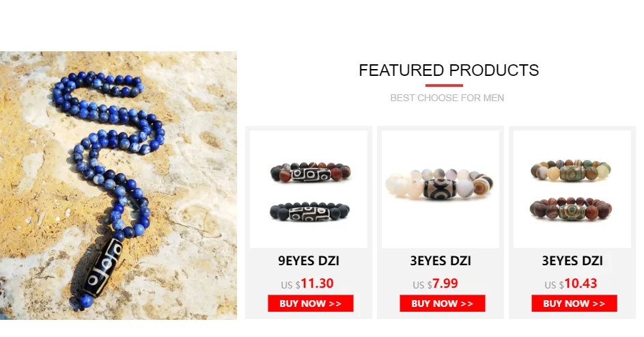The width and height of the screenshot is (644, 337).
Task: Click the FEATURED PRODUCTS heading
Action: pyautogui.click(x=449, y=70)
